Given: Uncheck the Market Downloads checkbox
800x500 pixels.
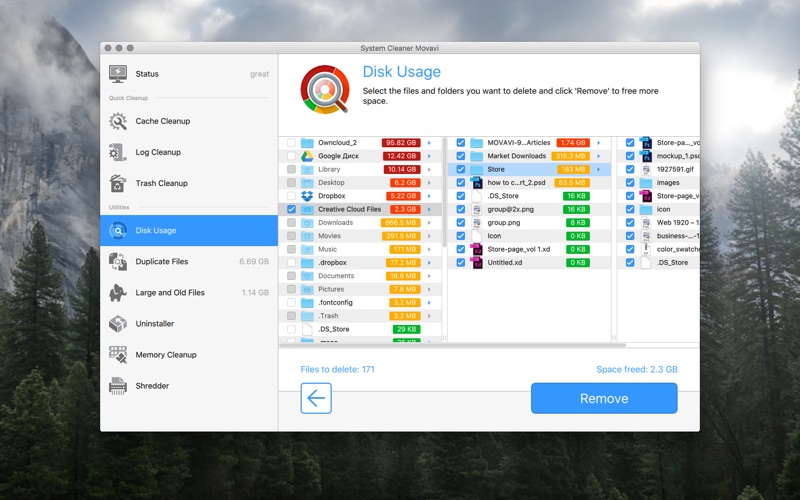Looking at the screenshot, I should click(461, 156).
